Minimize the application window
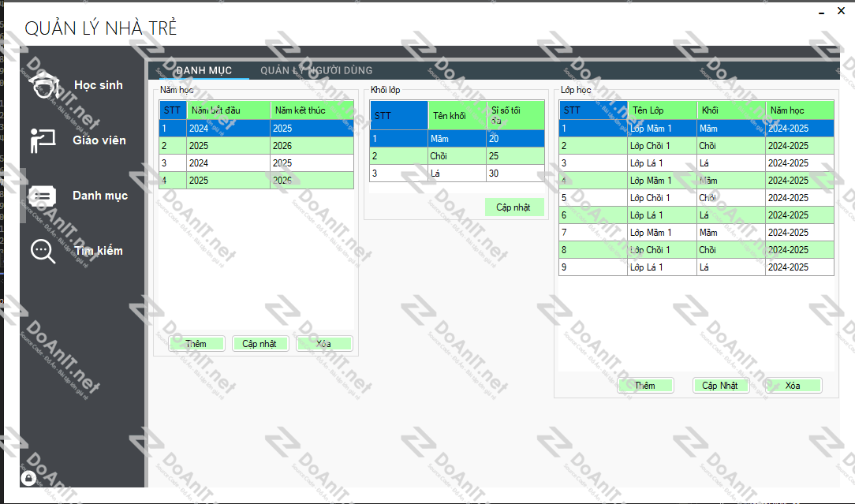This screenshot has width=855, height=504. 821,12
